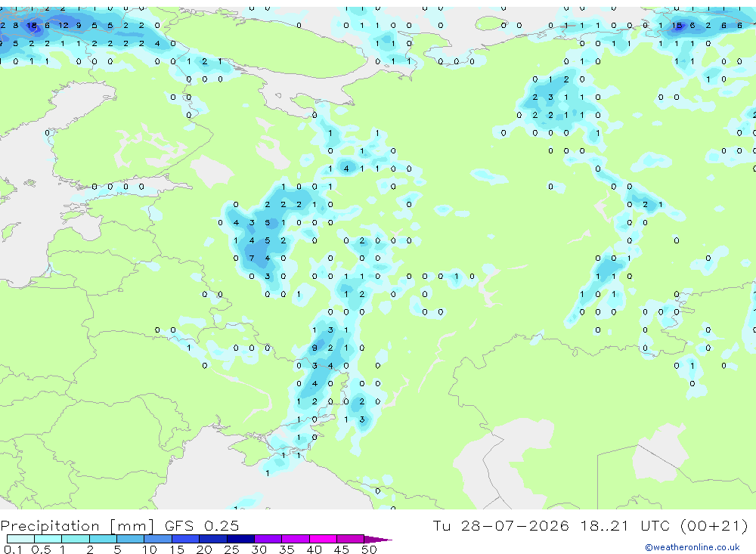Click the '25' legend scale label
Viewport: 756px width, 554px height.
coord(231,549)
